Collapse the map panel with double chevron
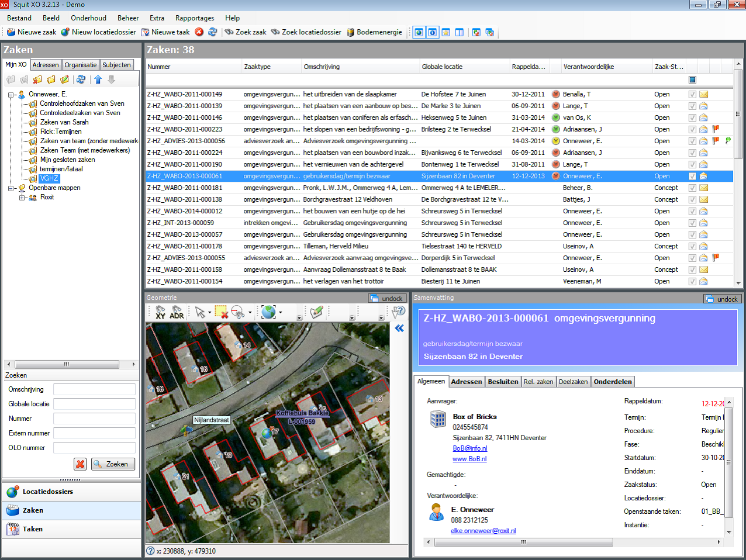 [x=399, y=329]
